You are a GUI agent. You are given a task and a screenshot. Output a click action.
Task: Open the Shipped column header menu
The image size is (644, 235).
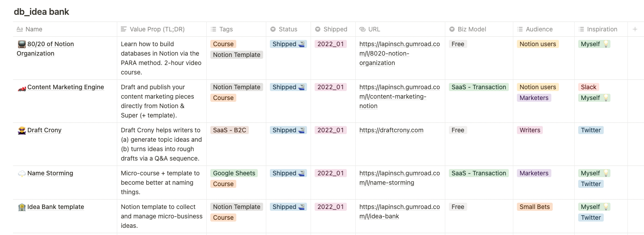pos(335,29)
